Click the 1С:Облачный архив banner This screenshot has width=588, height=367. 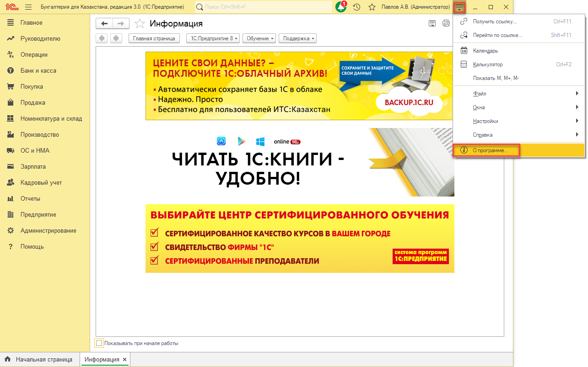(x=300, y=85)
